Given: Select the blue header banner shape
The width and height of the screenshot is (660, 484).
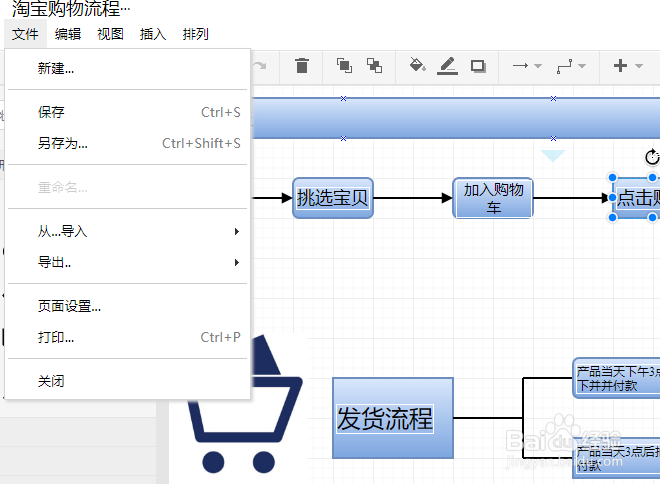Looking at the screenshot, I should (x=456, y=118).
